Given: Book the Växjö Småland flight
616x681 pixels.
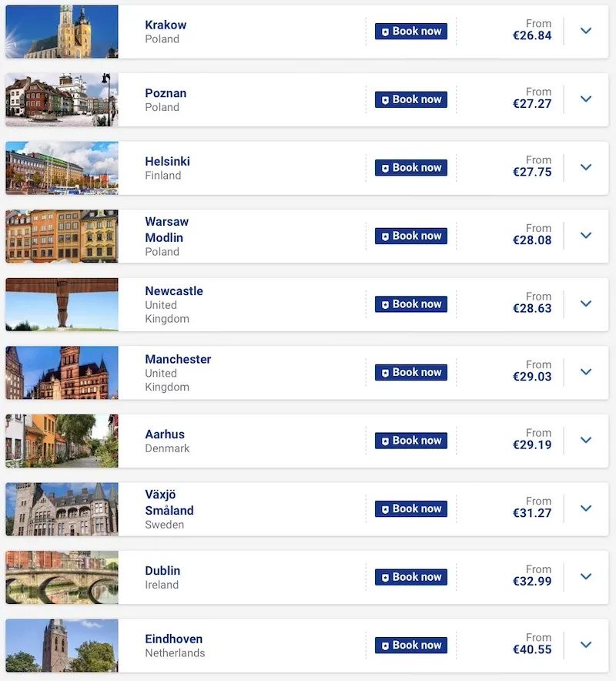Looking at the screenshot, I should (411, 509).
